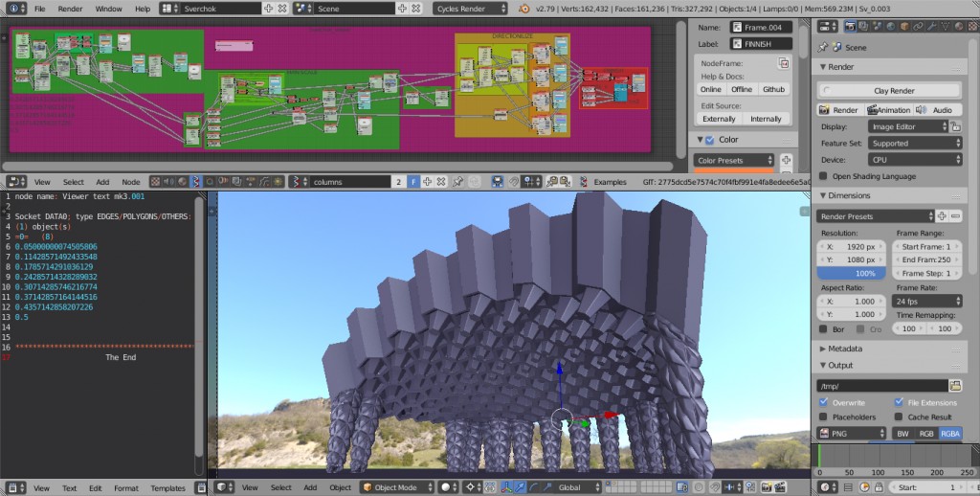Open the Scene properties tab icon
This screenshot has height=496, width=980.
[x=878, y=26]
